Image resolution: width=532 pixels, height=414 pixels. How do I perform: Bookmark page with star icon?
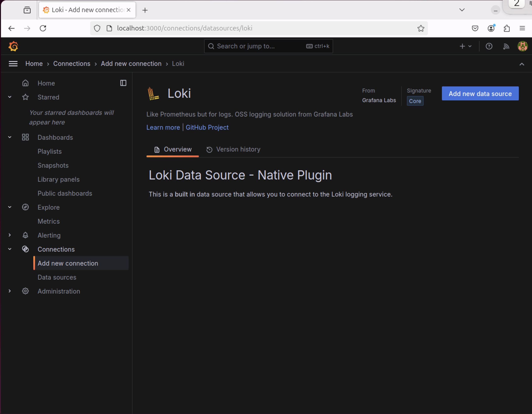point(421,28)
